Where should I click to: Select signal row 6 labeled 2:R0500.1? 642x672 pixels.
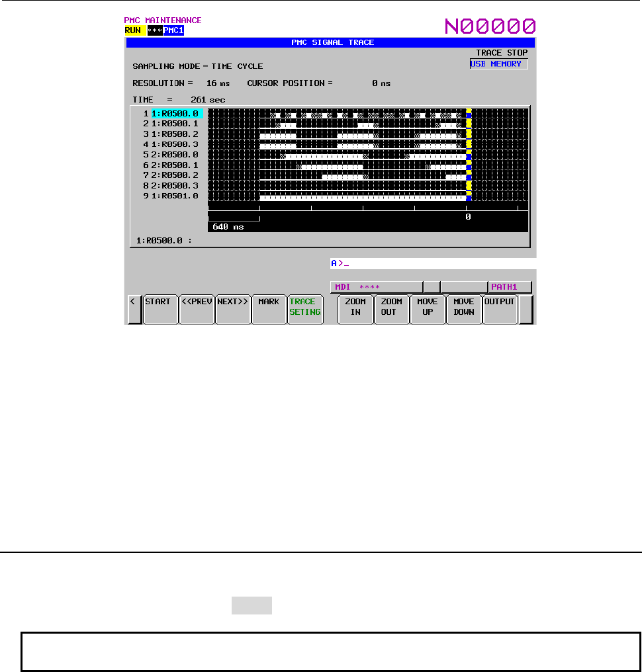click(x=171, y=165)
